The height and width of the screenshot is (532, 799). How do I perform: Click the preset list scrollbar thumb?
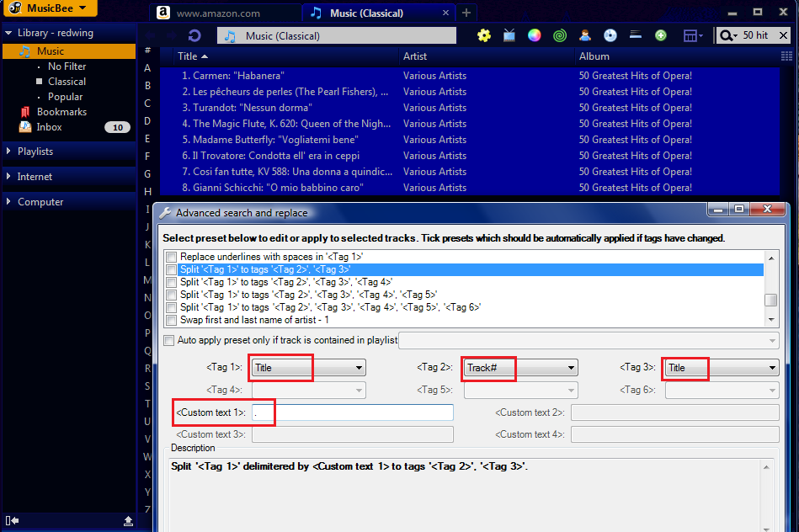pyautogui.click(x=771, y=300)
